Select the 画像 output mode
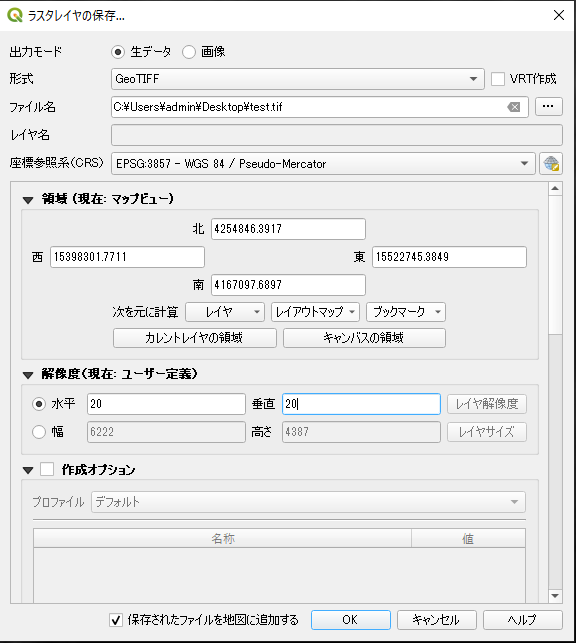Image resolution: width=576 pixels, height=643 pixels. click(189, 52)
